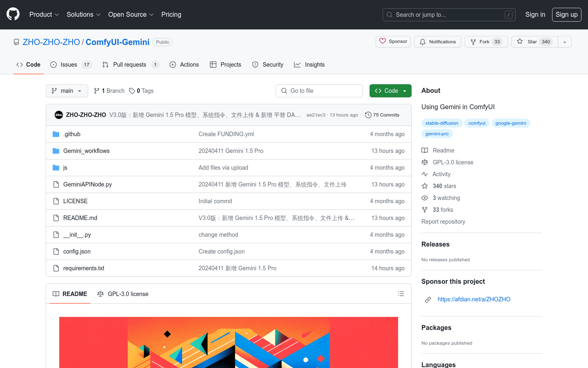Image resolution: width=588 pixels, height=368 pixels.
Task: Click the LICENSE file icon
Action: pyautogui.click(x=56, y=201)
